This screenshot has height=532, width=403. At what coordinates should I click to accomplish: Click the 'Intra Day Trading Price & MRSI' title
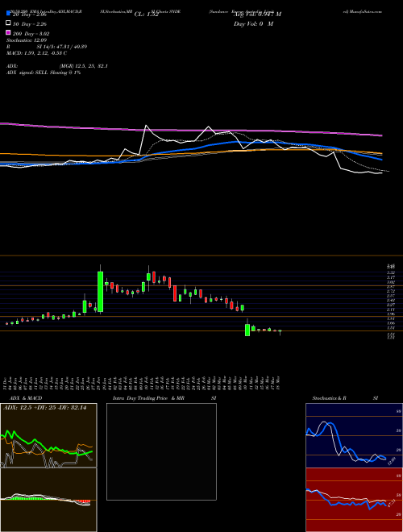point(164,398)
